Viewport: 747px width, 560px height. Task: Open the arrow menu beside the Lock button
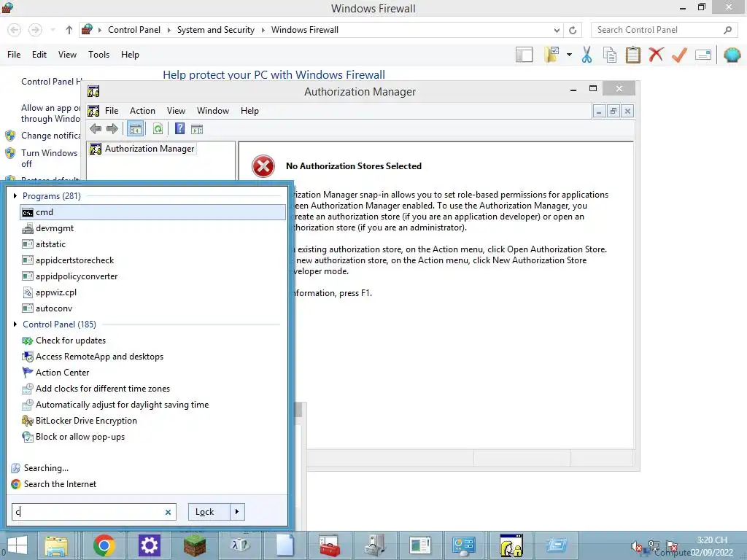click(x=237, y=512)
